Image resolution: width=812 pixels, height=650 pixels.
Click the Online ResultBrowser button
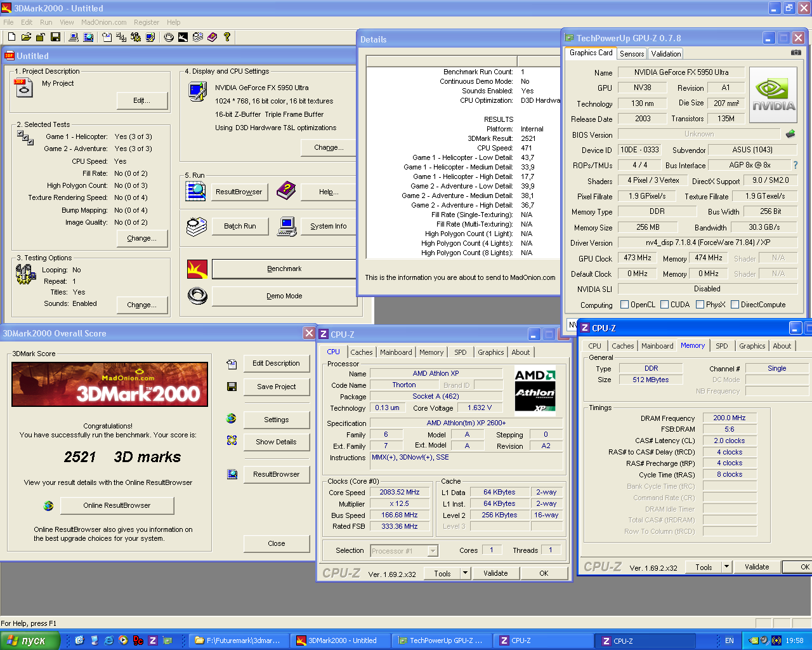[117, 506]
